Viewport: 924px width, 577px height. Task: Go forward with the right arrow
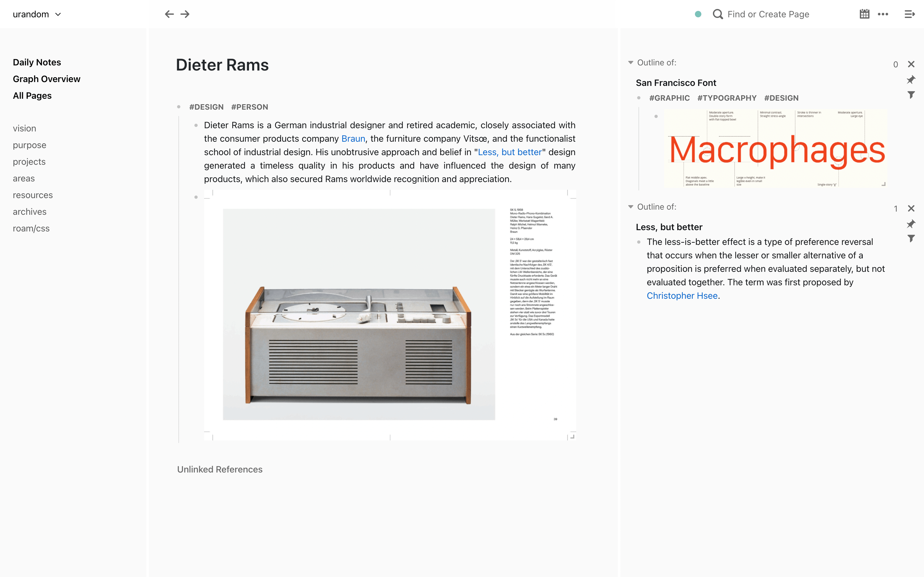(x=185, y=14)
